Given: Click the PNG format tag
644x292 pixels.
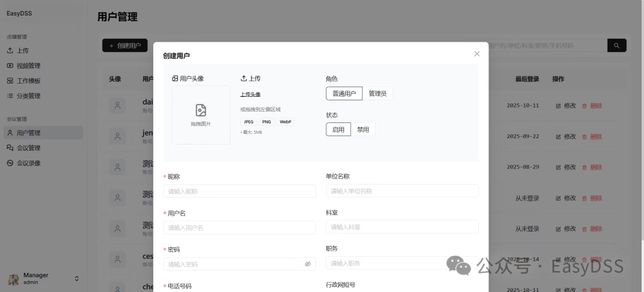Looking at the screenshot, I should coord(267,122).
